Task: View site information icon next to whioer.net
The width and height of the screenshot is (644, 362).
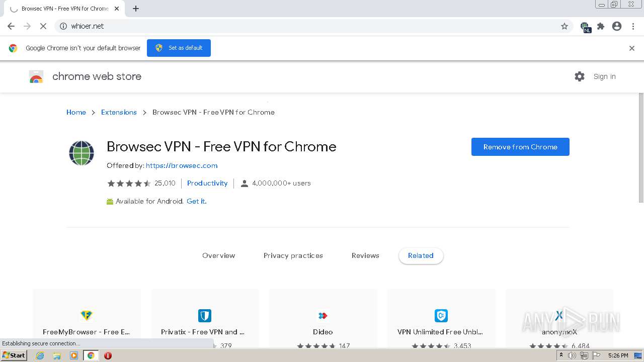Action: click(x=63, y=26)
